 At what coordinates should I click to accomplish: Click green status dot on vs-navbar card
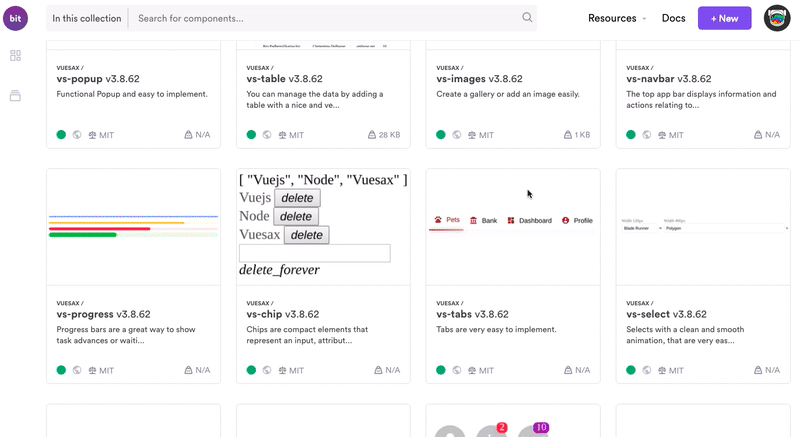(x=631, y=135)
